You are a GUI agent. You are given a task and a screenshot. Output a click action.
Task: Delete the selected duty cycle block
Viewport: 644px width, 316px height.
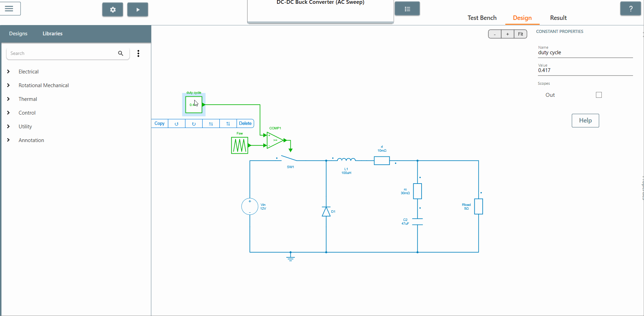pos(245,124)
